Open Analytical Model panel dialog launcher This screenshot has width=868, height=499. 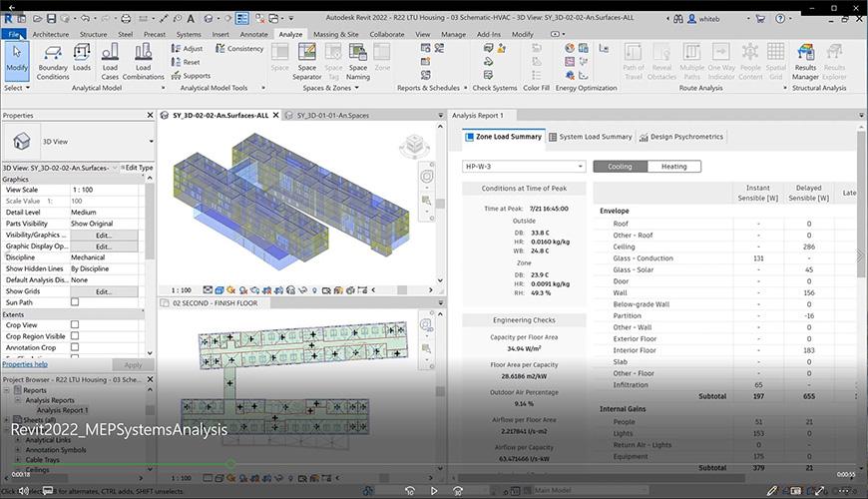(163, 88)
